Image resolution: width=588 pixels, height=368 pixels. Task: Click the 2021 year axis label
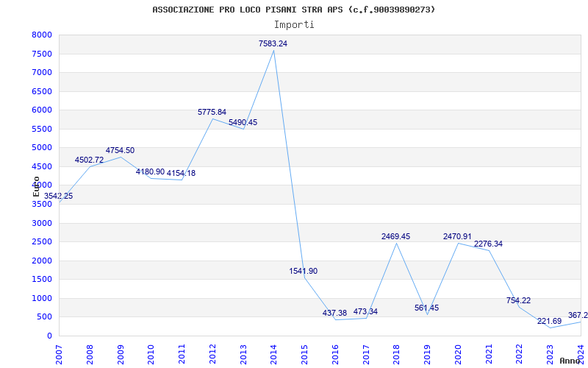coord(489,354)
